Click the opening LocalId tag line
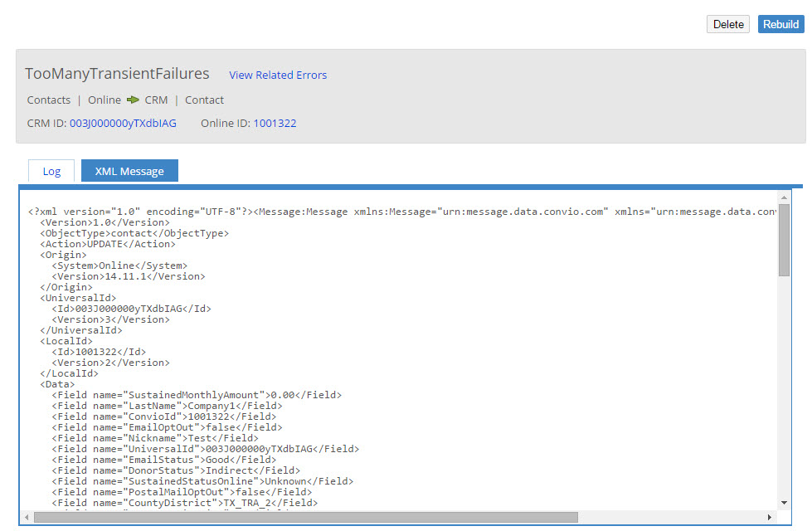Viewport: 812px width, 531px height. pyautogui.click(x=66, y=341)
